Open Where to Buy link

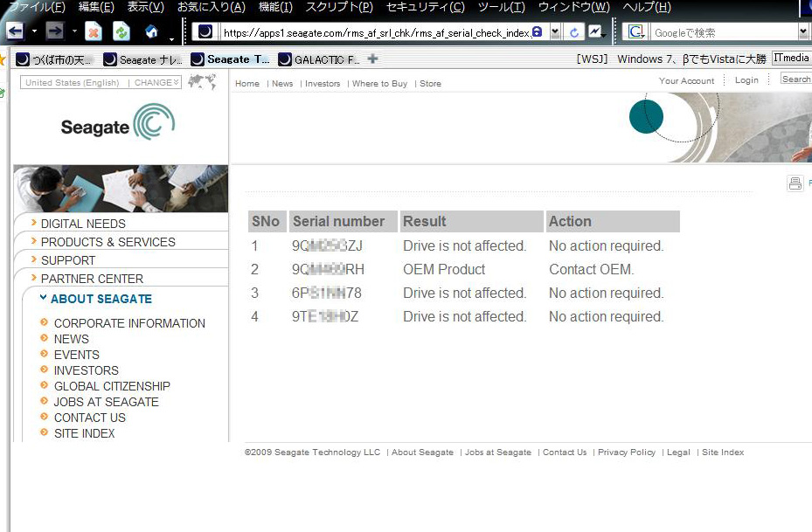point(379,83)
